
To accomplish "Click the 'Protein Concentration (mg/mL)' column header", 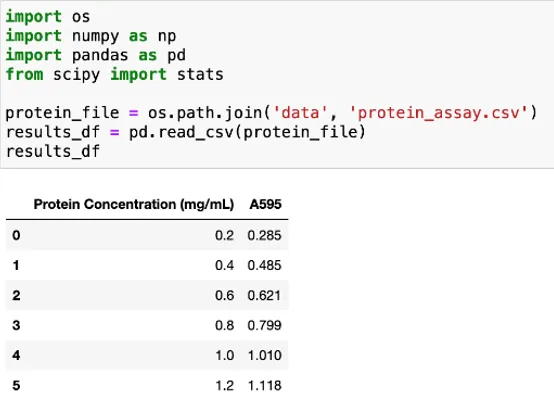I will point(134,204).
